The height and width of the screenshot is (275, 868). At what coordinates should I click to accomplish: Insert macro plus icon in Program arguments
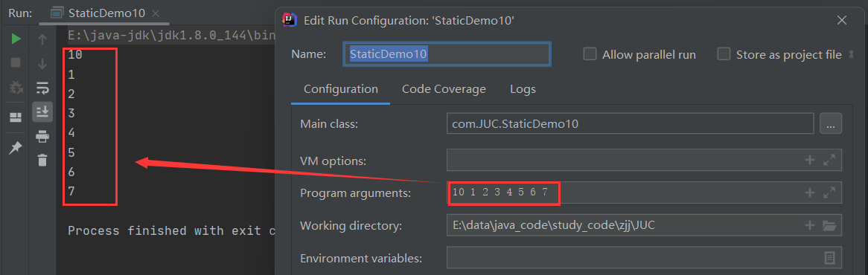[810, 192]
